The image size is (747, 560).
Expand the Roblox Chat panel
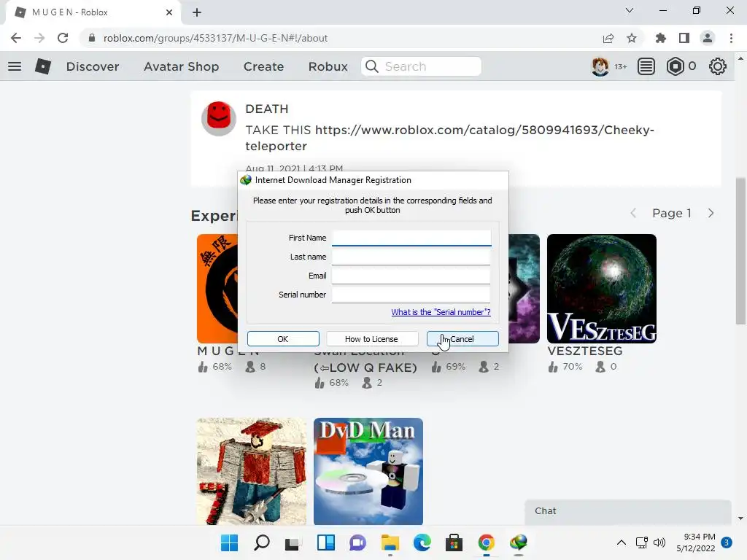click(x=628, y=511)
